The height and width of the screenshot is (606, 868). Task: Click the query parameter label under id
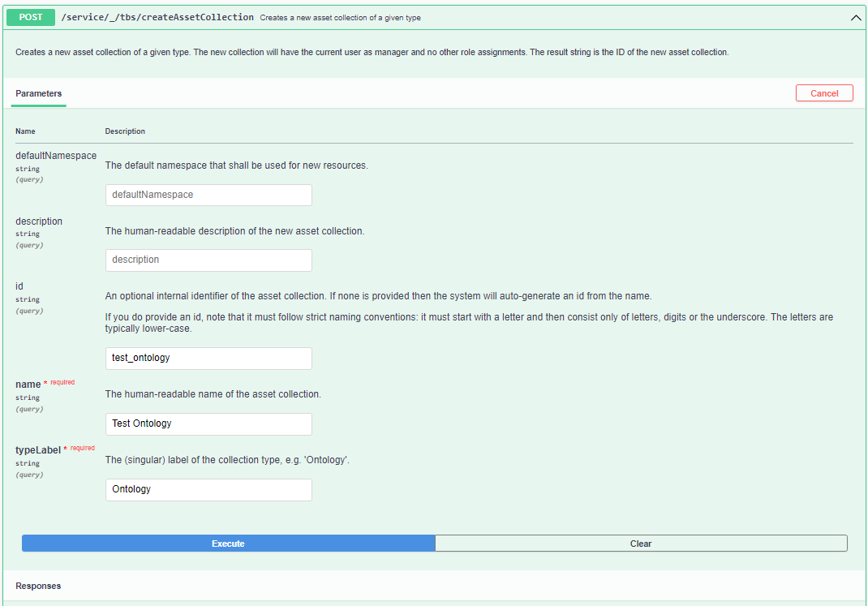click(29, 311)
